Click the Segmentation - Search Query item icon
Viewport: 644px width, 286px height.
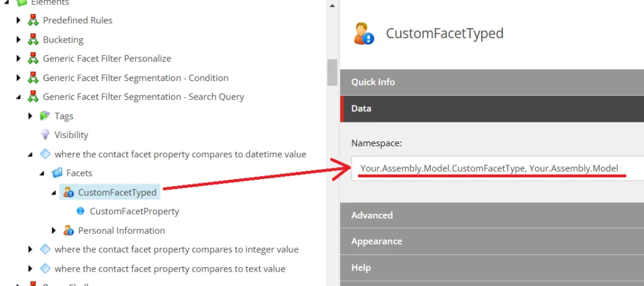33,96
